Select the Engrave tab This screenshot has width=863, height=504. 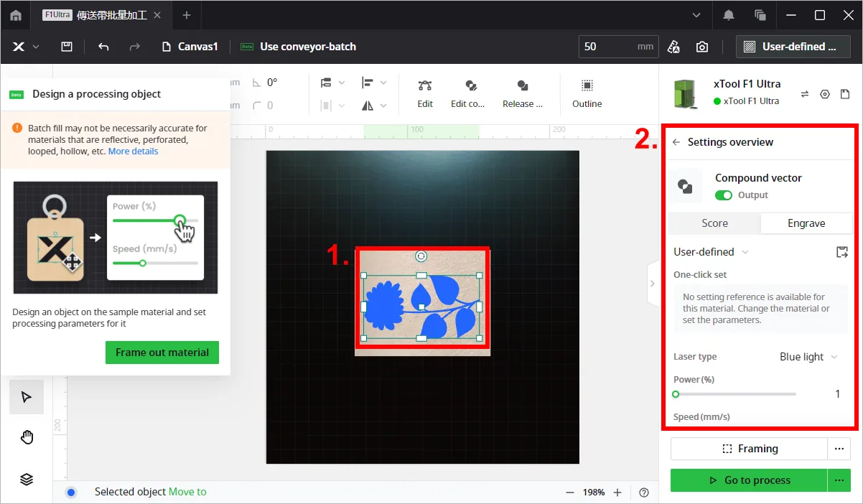click(806, 223)
